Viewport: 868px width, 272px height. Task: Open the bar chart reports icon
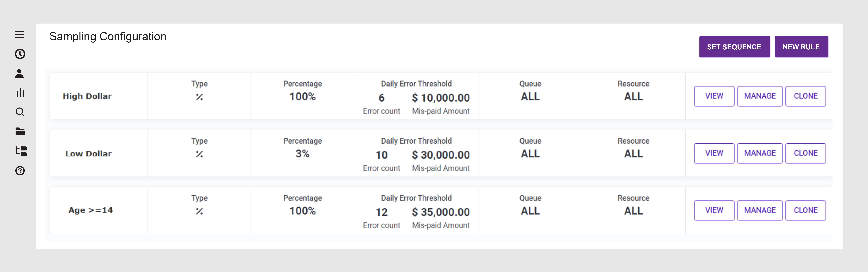pos(20,93)
